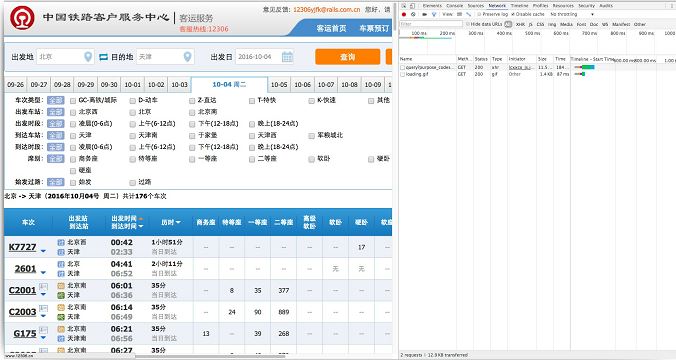The height and width of the screenshot is (360, 676).
Task: Toggle the network filter funnel icon
Action: coord(434,14)
